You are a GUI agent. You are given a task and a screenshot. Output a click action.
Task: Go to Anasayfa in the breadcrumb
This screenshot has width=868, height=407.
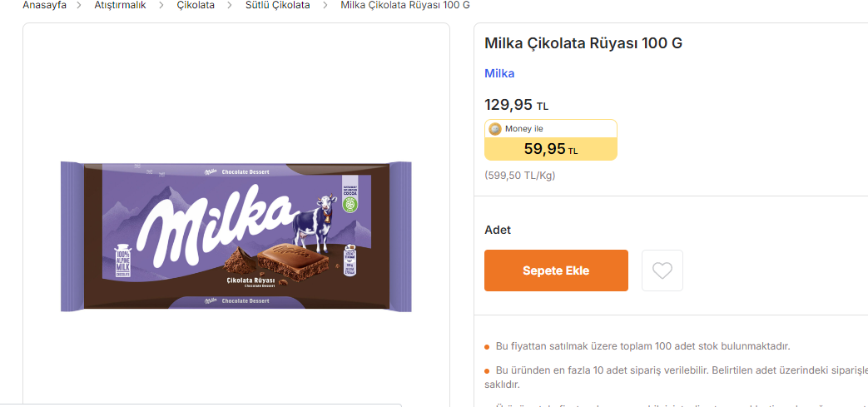44,5
